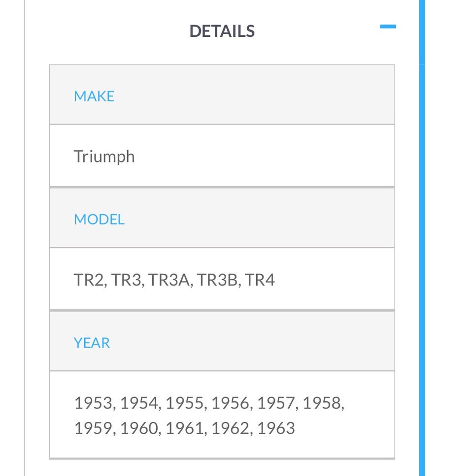Select the Triumph make value
Viewport: 473px width, 476px height.
(104, 157)
